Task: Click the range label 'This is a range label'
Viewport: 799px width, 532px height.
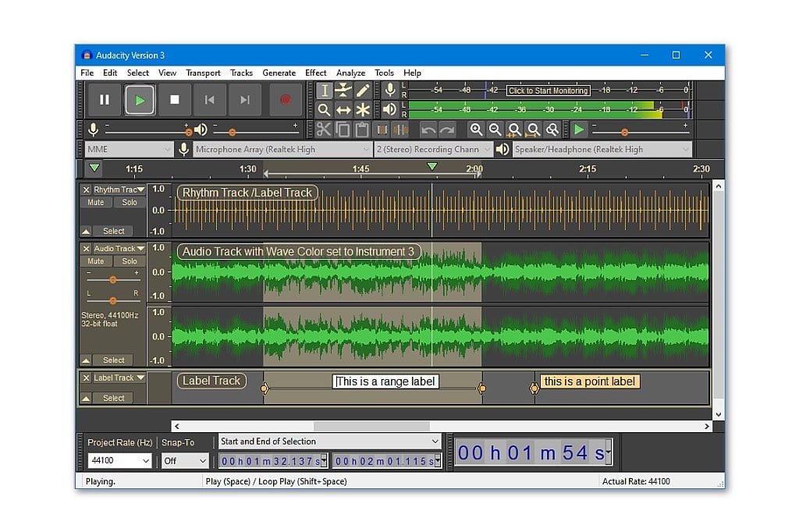Action: (x=385, y=381)
